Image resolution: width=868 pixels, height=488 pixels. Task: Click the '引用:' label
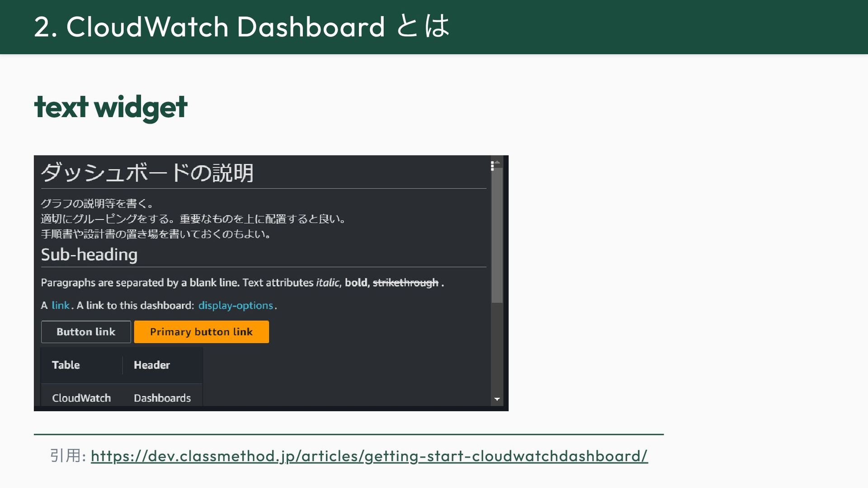click(x=68, y=455)
